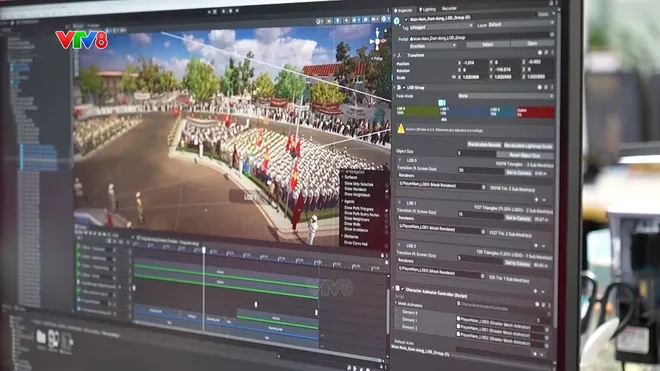Open the Transform component help icon
Image resolution: width=660 pixels, height=371 pixels.
click(x=540, y=53)
